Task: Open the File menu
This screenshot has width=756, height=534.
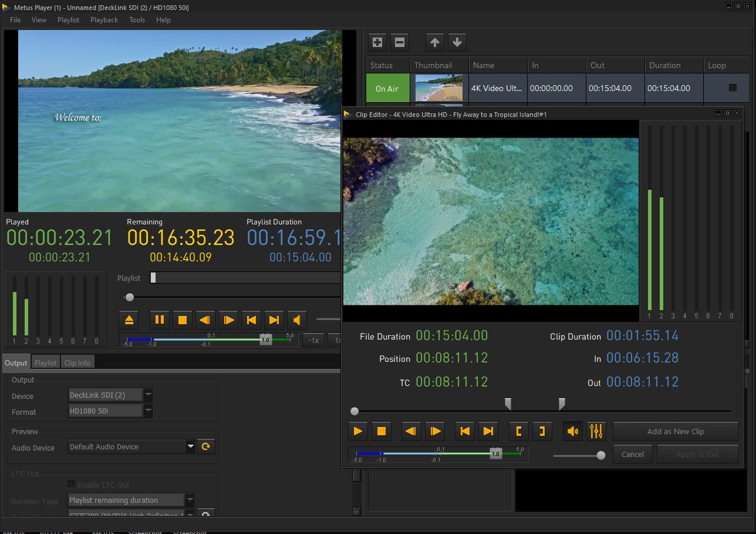Action: pos(15,19)
